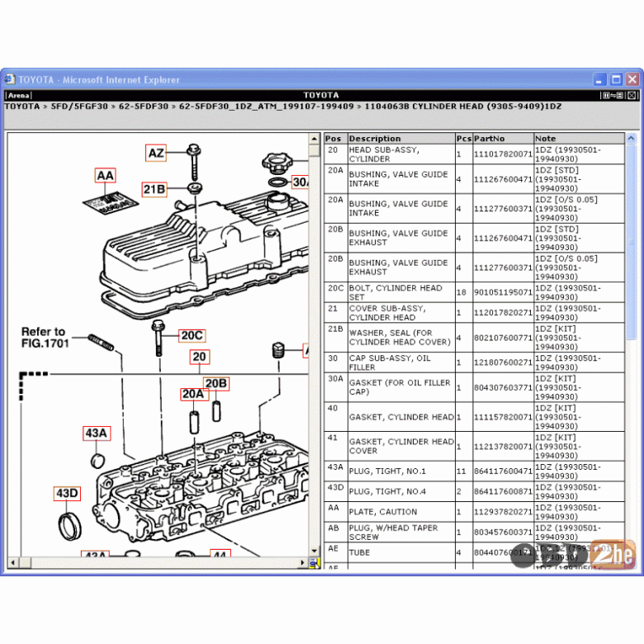Viewport: 644px width, 644px height.
Task: Click the diagram scroll-down arrow
Action: click(315, 552)
